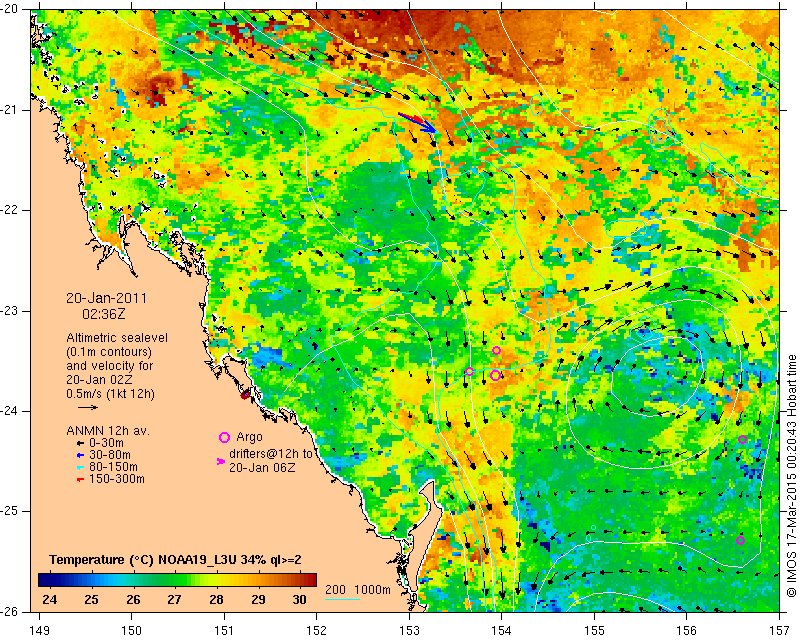Click the '153' longitude axis label
This screenshot has height=640, width=800.
coord(409,631)
